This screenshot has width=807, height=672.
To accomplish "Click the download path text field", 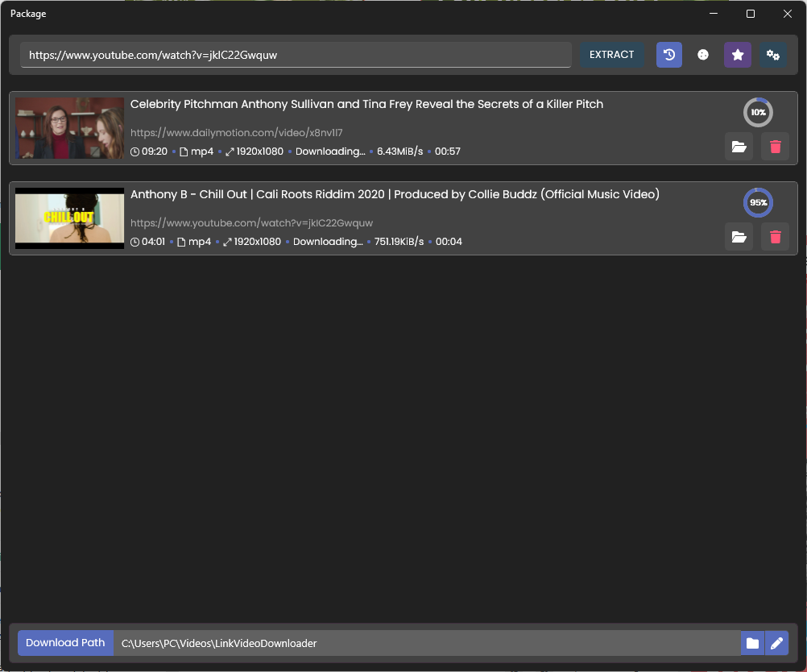I will click(x=427, y=643).
